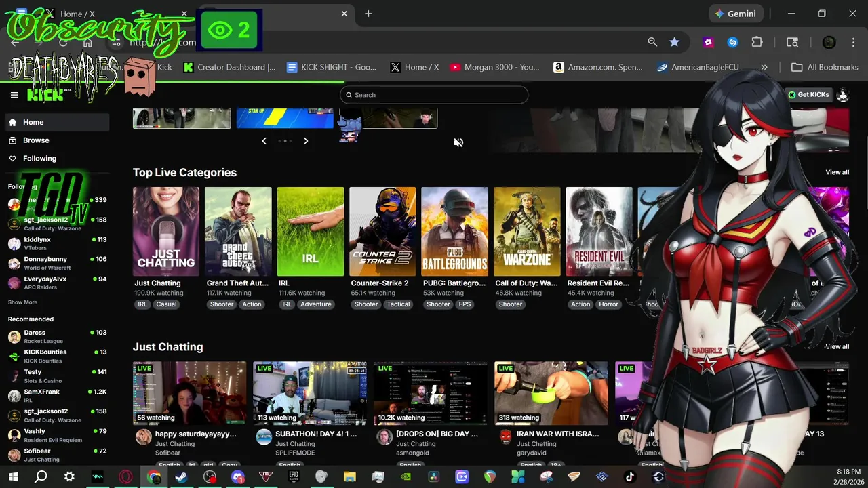The width and height of the screenshot is (868, 488).
Task: Expand Show More followed channels
Action: point(22,302)
